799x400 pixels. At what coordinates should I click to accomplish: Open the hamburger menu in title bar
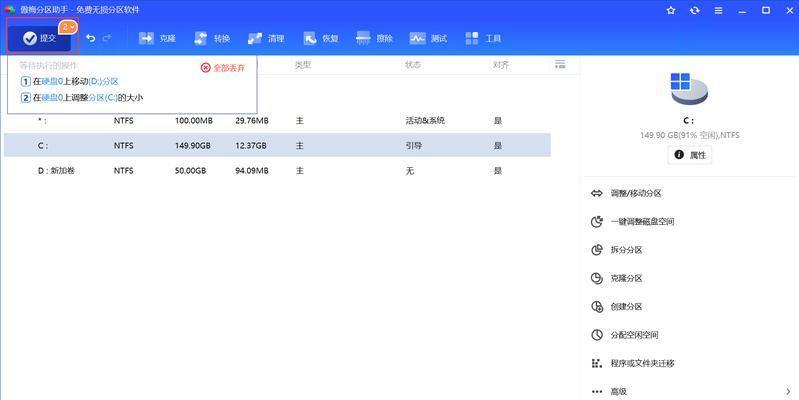718,10
